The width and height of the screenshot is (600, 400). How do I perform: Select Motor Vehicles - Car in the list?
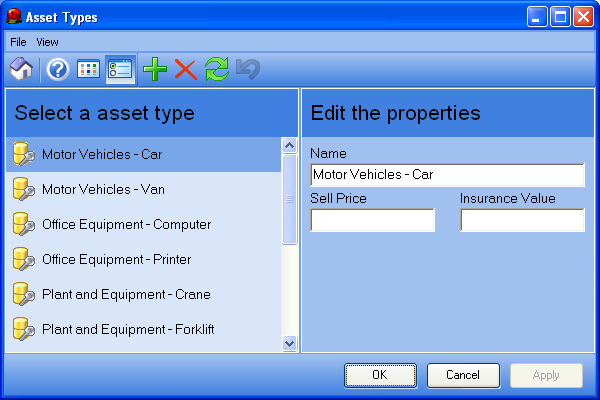[x=143, y=154]
